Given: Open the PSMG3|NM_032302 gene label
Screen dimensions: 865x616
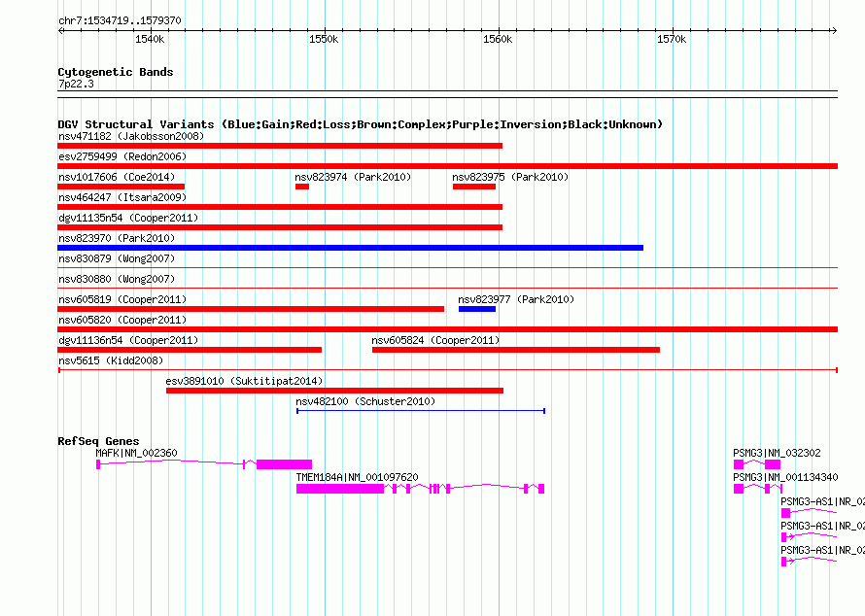Looking at the screenshot, I should coord(777,453).
